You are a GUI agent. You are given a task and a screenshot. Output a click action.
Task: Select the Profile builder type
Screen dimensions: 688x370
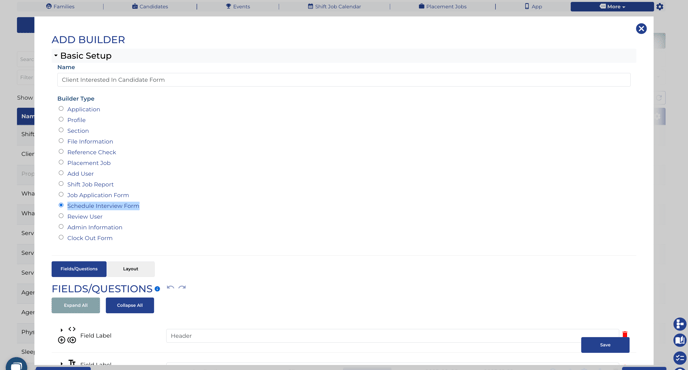(x=61, y=119)
